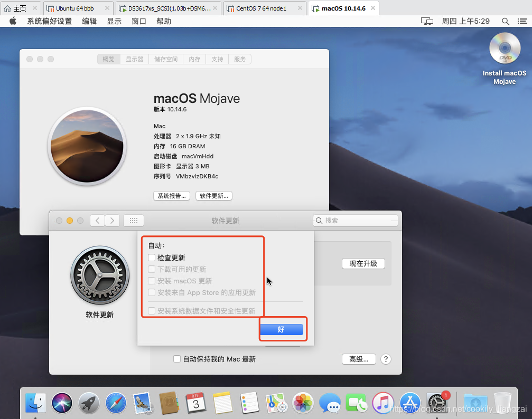
Task: Open Notification Center list icon
Action: (522, 21)
